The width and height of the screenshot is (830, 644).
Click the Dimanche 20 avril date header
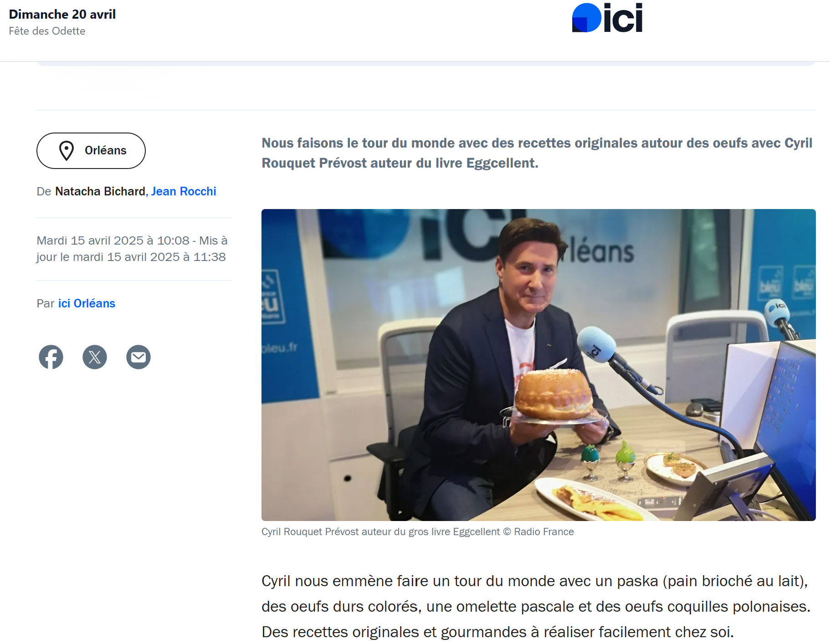coord(62,14)
